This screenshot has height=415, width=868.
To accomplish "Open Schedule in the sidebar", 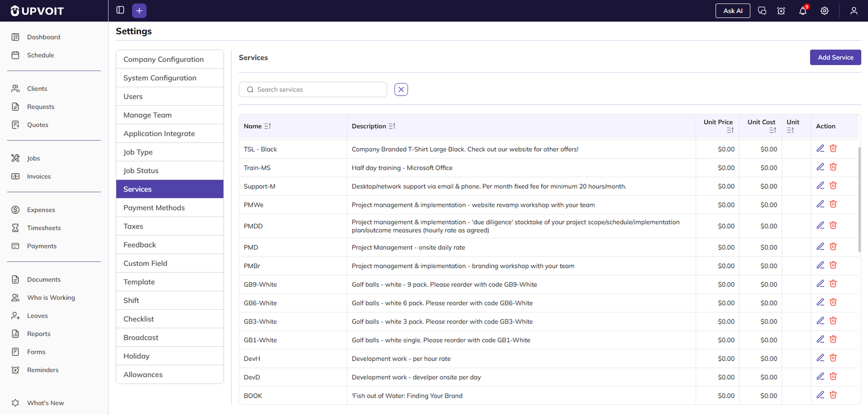I will coord(40,55).
